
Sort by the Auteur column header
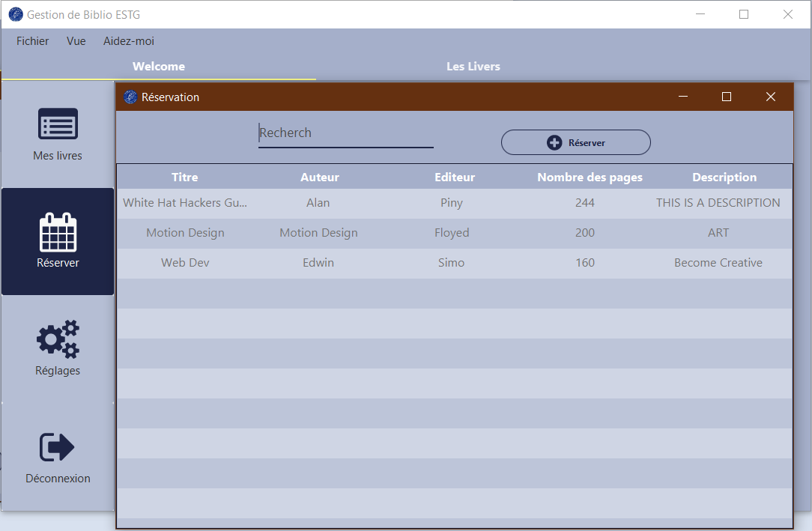click(320, 177)
